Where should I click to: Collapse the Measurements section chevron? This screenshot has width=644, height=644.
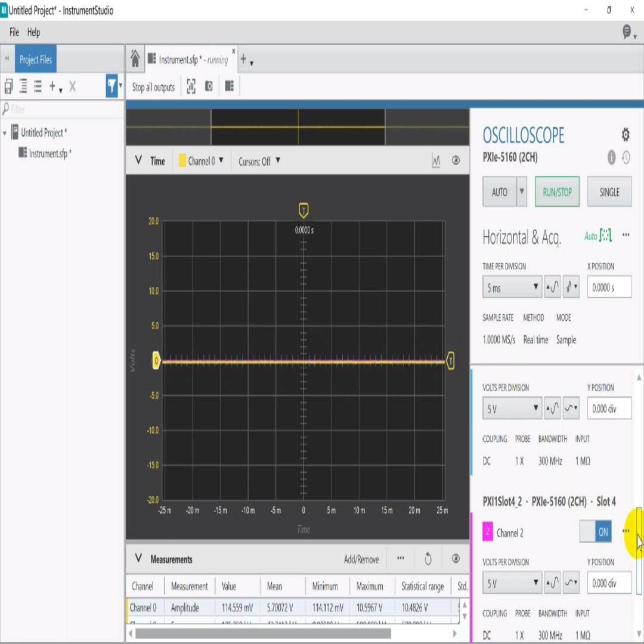(138, 559)
